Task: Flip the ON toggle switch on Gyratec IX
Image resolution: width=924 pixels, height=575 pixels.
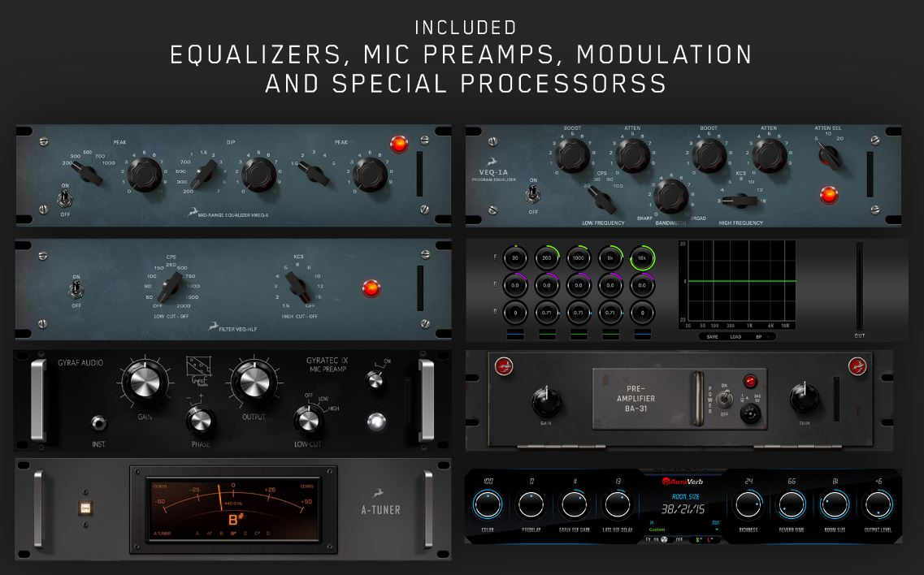Action: (x=375, y=380)
